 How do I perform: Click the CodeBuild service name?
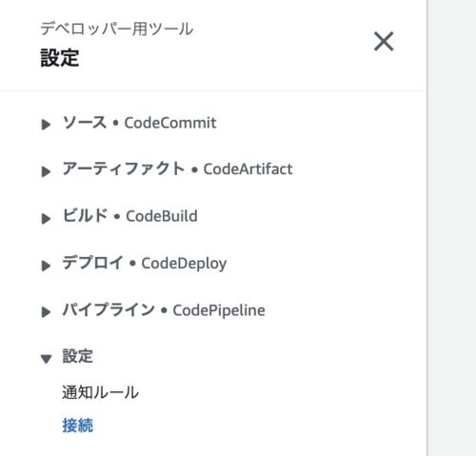click(162, 216)
